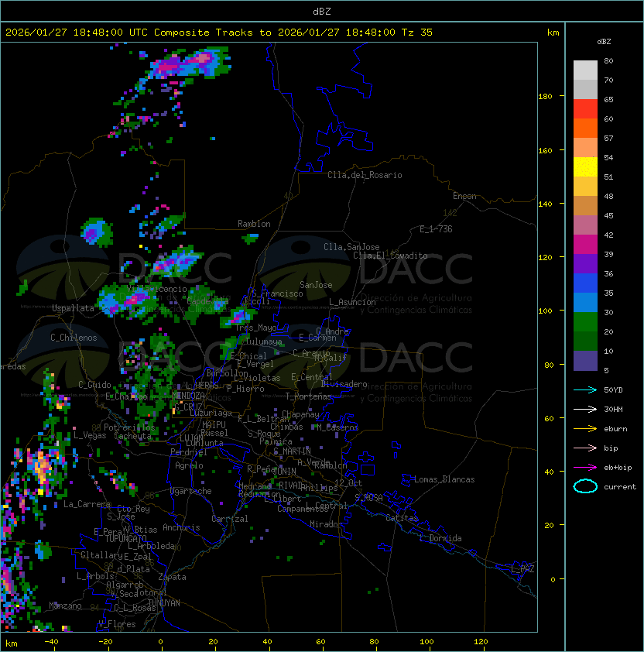Screen dimensions: 644x652
Task: Pick the bright green 30 dBZ swatch
Action: click(x=585, y=321)
